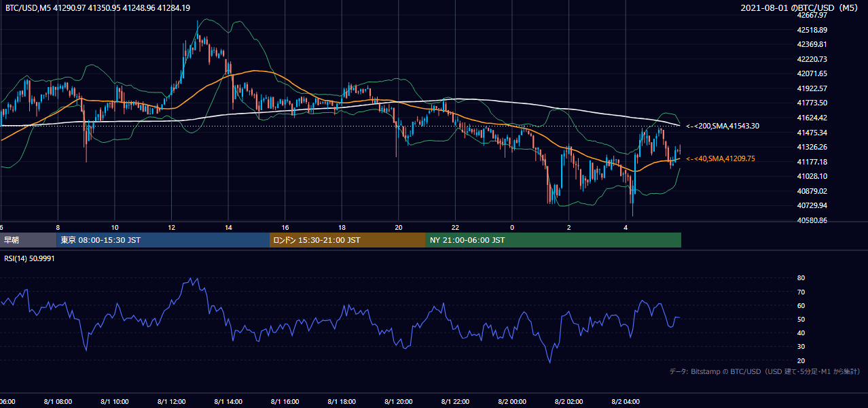Click the bottom time label 8/1 12:00
This screenshot has height=408, width=868.
(x=172, y=402)
